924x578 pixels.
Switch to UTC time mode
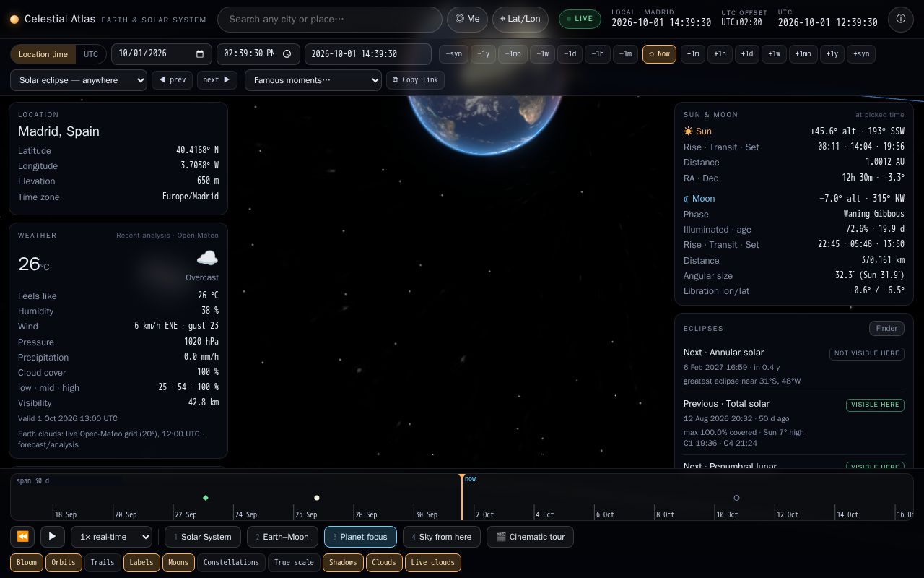(91, 54)
